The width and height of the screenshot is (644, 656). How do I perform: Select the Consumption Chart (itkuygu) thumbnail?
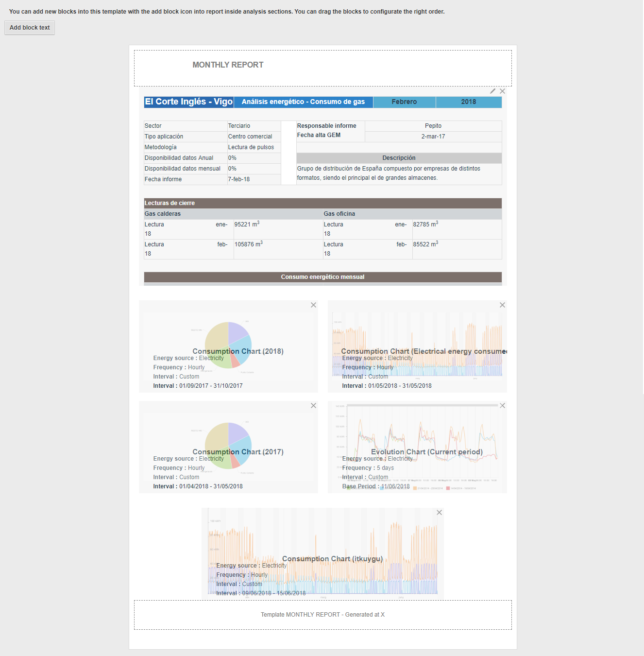click(322, 553)
